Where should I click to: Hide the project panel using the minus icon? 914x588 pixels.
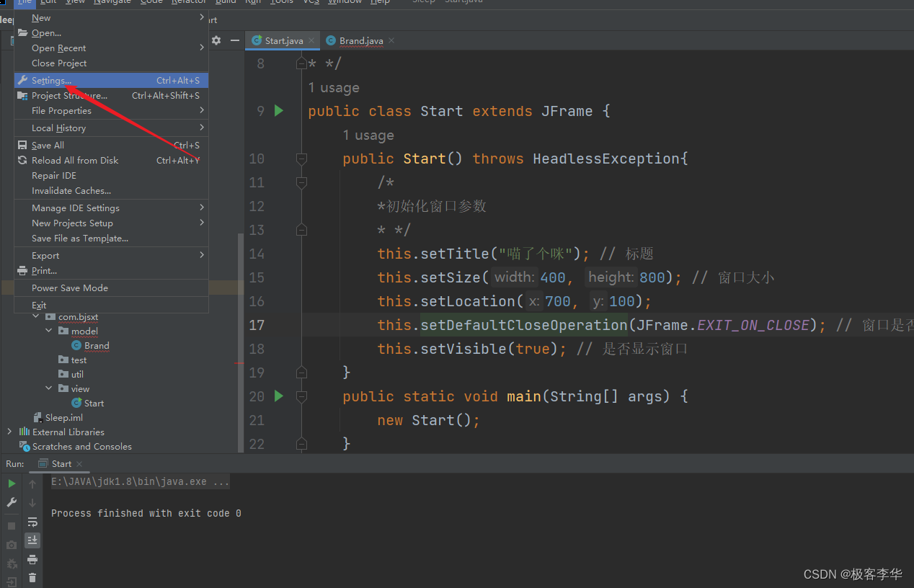234,41
